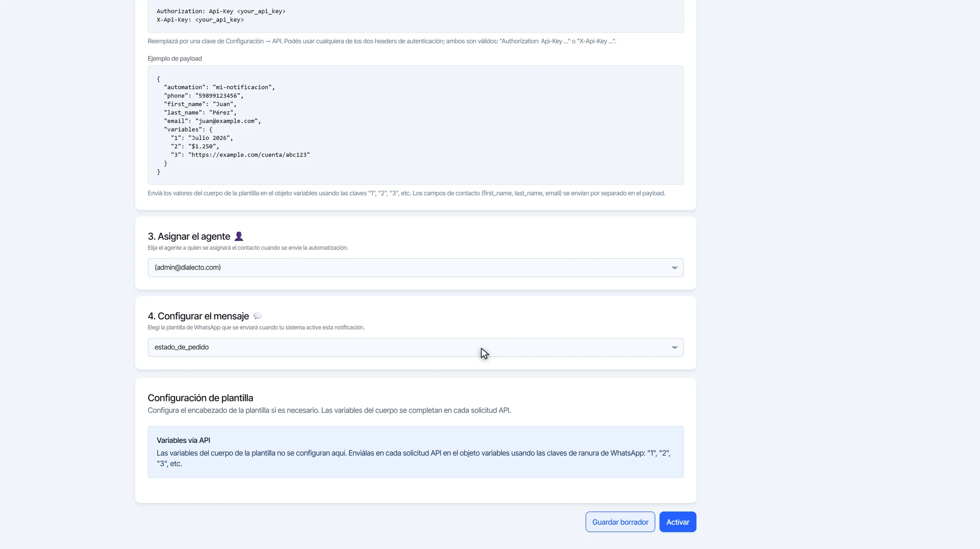
Task: Click the "1": "Julio 2026" variable line
Action: click(x=202, y=138)
